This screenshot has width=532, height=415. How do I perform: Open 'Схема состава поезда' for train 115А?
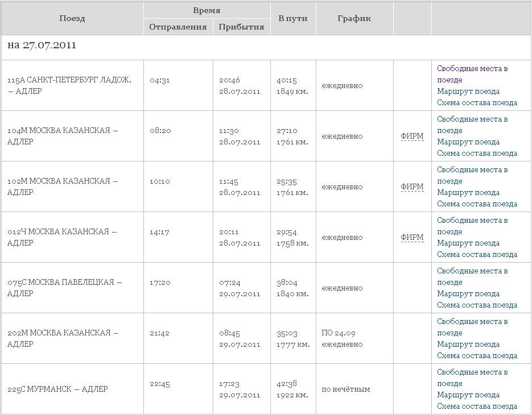pos(477,103)
